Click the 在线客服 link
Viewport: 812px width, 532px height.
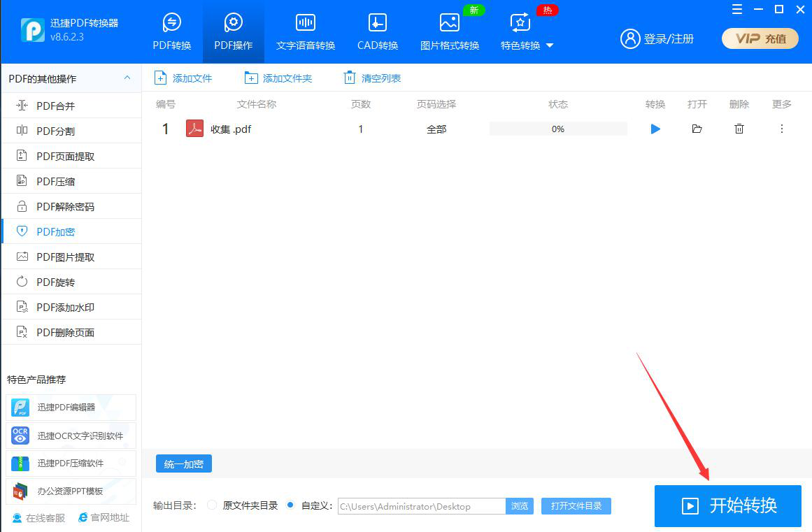click(x=38, y=518)
